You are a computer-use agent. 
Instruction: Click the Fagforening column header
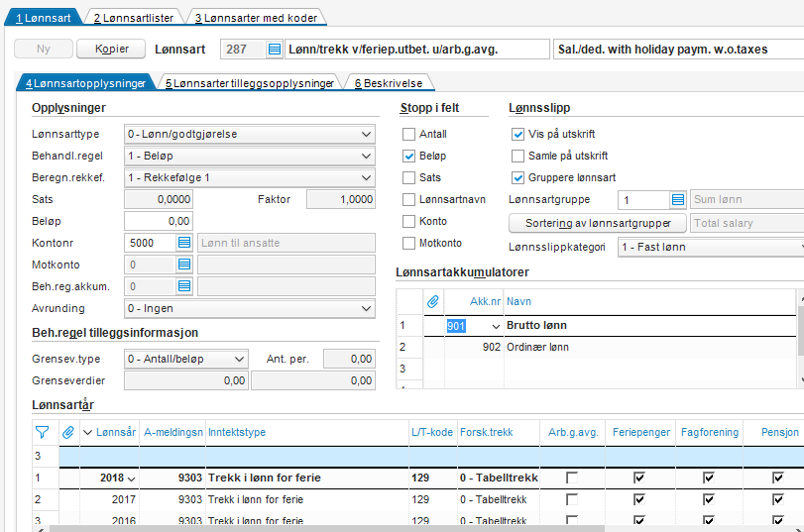pos(710,432)
